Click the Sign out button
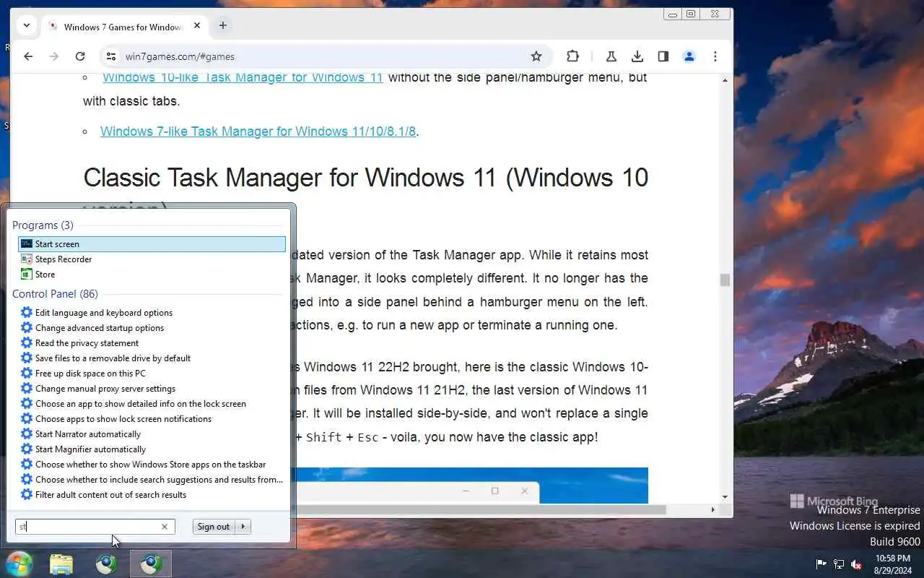This screenshot has width=924, height=578. 214,527
